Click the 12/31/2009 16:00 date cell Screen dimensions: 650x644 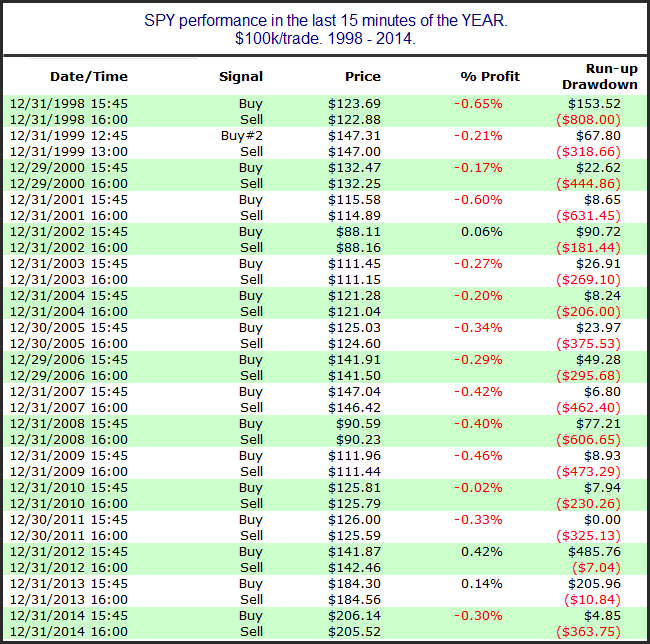[69, 472]
